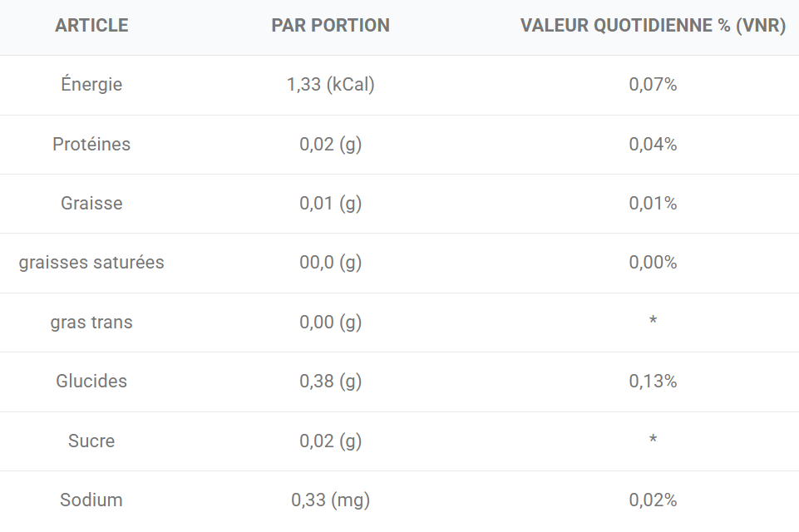This screenshot has height=532, width=799.
Task: Select the graisses saturées row label
Action: click(91, 263)
